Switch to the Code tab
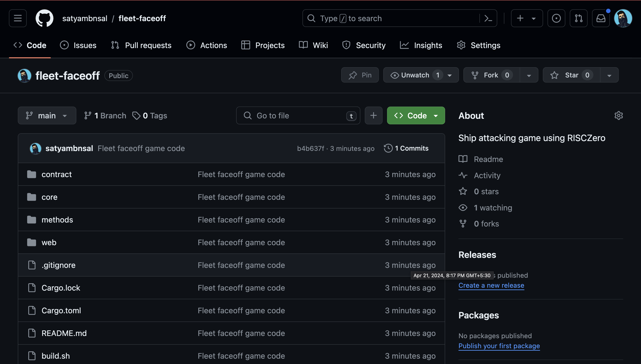 (30, 45)
